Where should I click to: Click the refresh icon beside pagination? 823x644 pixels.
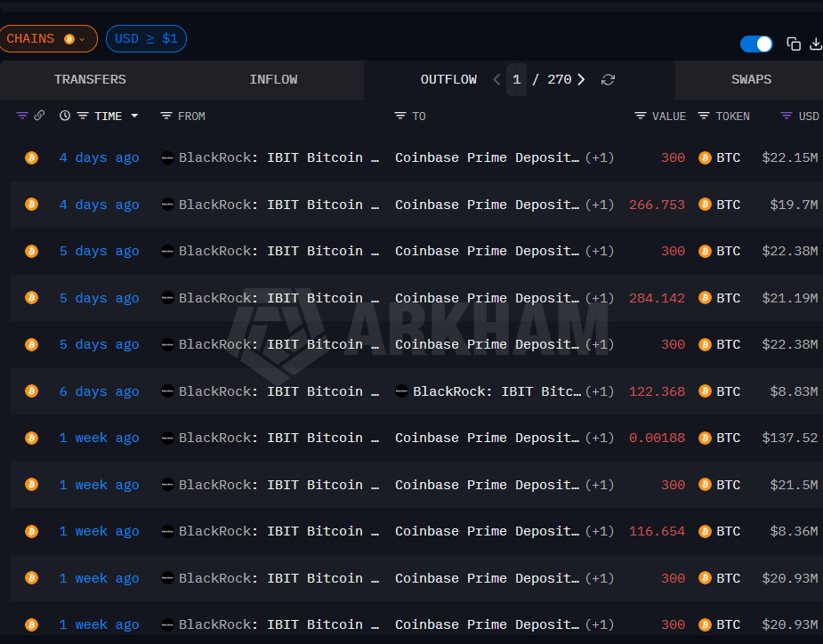[x=608, y=80]
